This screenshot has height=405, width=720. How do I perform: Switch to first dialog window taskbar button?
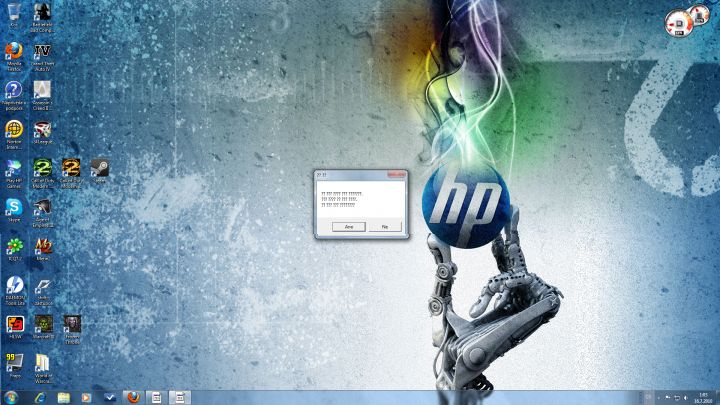[x=157, y=398]
